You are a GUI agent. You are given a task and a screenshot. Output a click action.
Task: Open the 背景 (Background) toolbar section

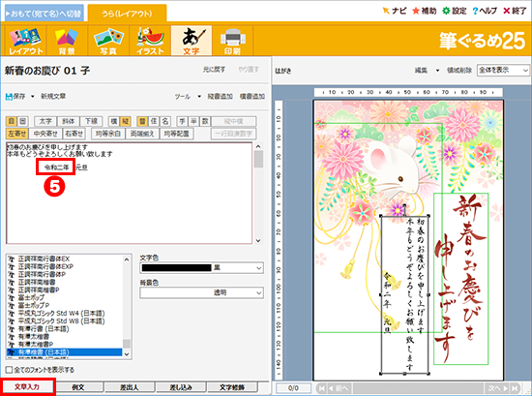coord(67,41)
